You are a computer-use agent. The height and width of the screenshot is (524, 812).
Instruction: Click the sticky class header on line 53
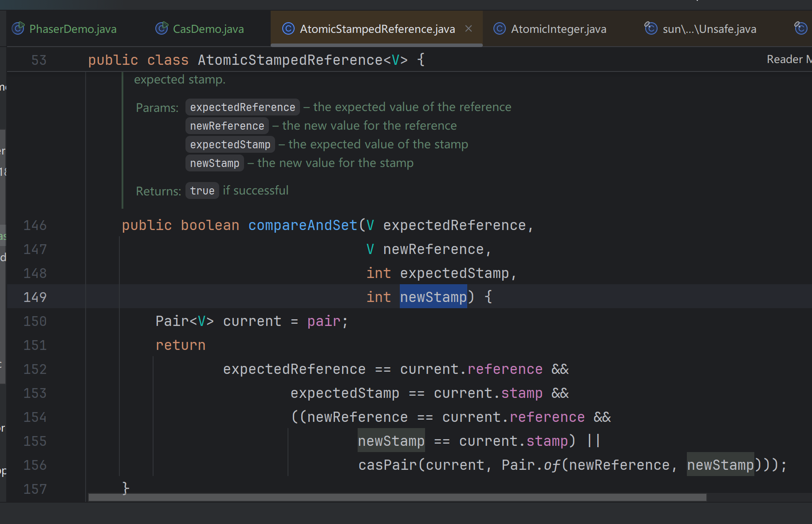click(256, 60)
